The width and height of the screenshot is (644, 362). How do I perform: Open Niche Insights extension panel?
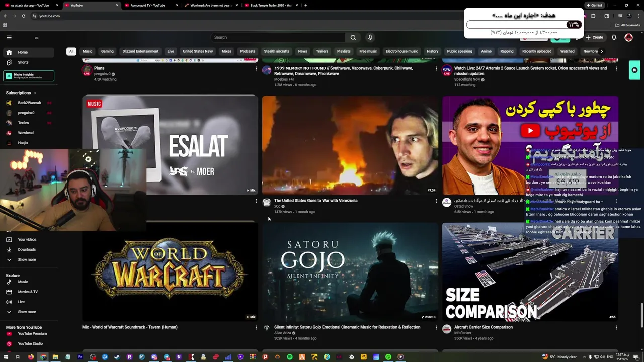[29, 76]
